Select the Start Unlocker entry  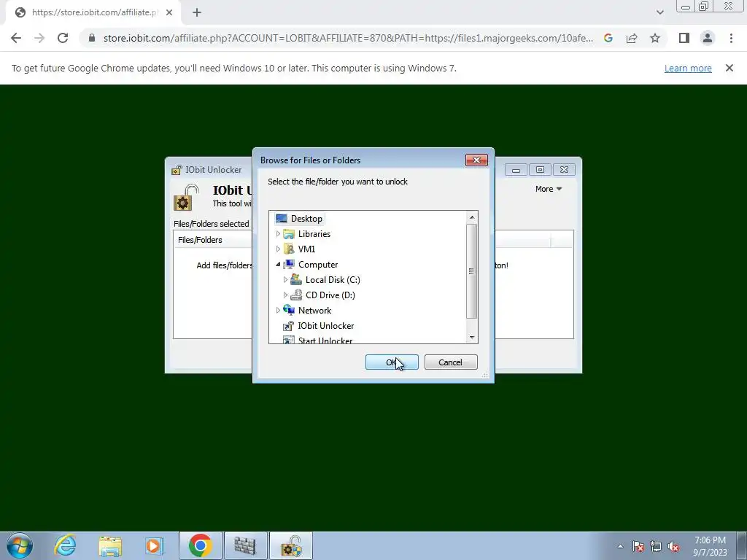click(x=325, y=340)
